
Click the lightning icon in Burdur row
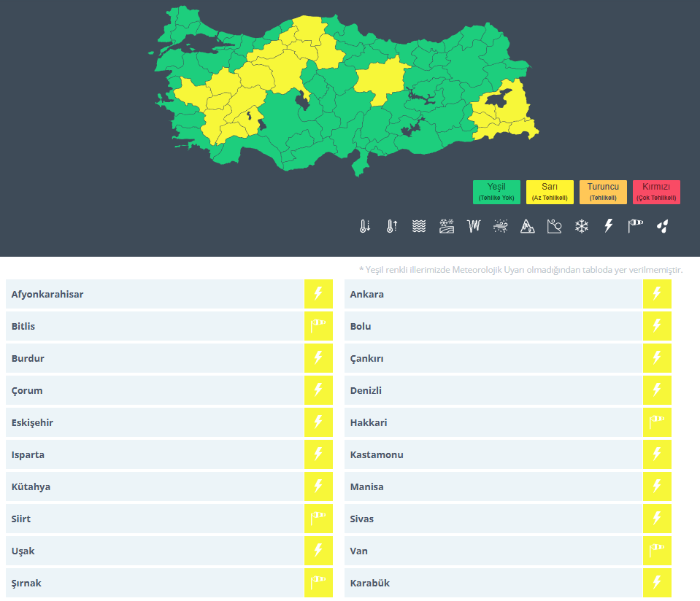318,358
